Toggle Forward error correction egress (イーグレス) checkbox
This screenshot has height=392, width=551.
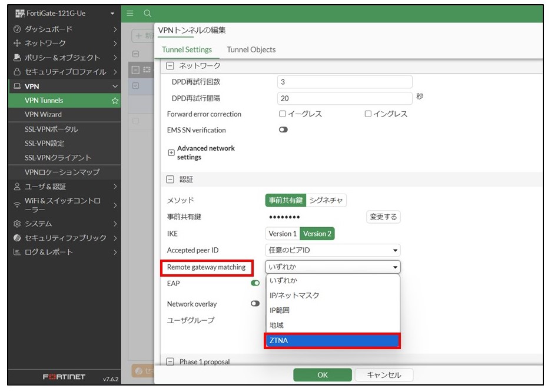283,114
